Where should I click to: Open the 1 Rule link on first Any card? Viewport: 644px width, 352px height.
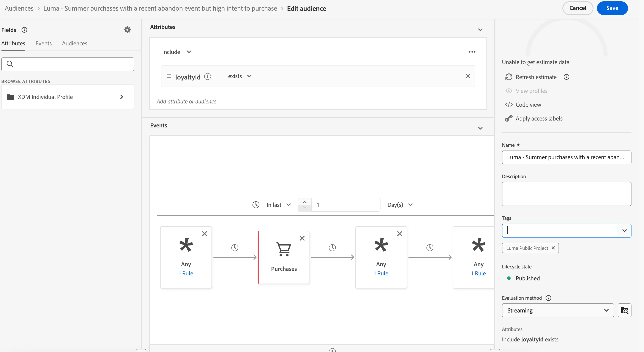click(186, 273)
